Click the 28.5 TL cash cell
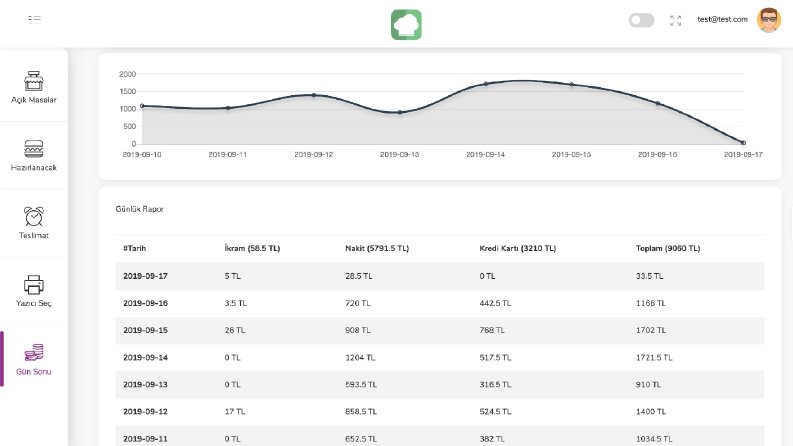Viewport: 793px width, 446px height. click(x=359, y=276)
